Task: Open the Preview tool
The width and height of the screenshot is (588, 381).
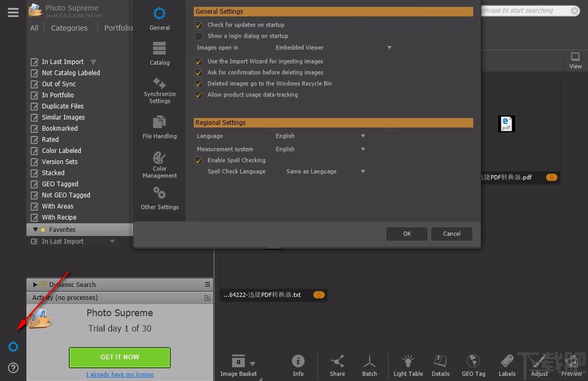Action: (x=572, y=365)
